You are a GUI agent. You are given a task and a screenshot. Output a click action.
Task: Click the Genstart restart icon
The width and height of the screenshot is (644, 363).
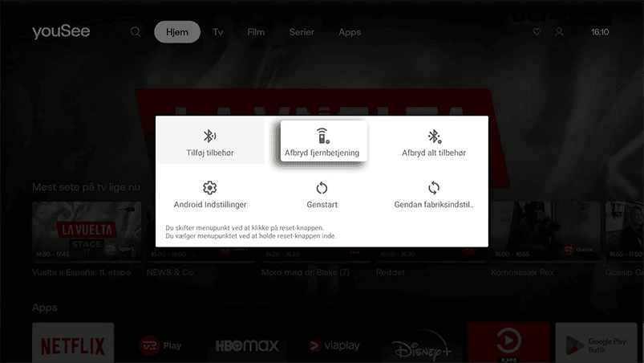322,188
